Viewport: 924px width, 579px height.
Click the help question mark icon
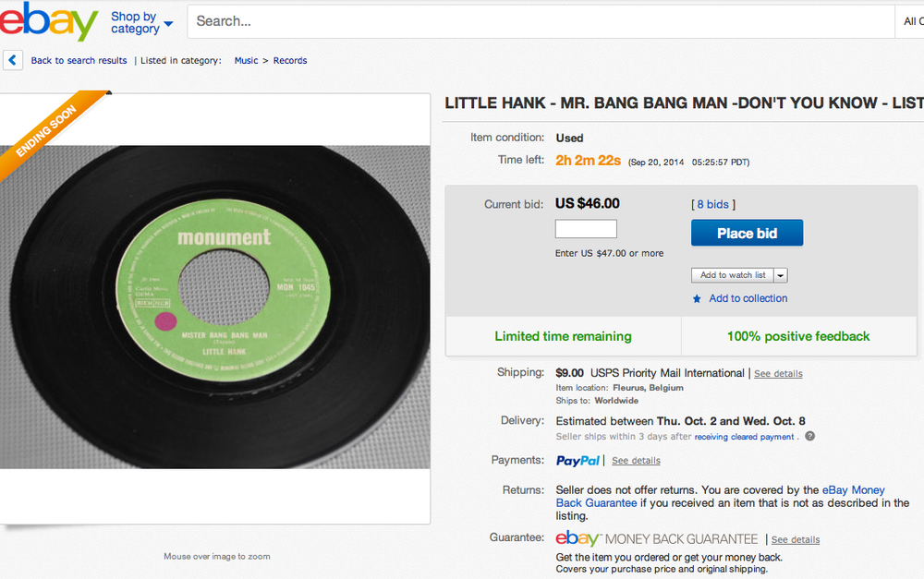[x=810, y=437]
